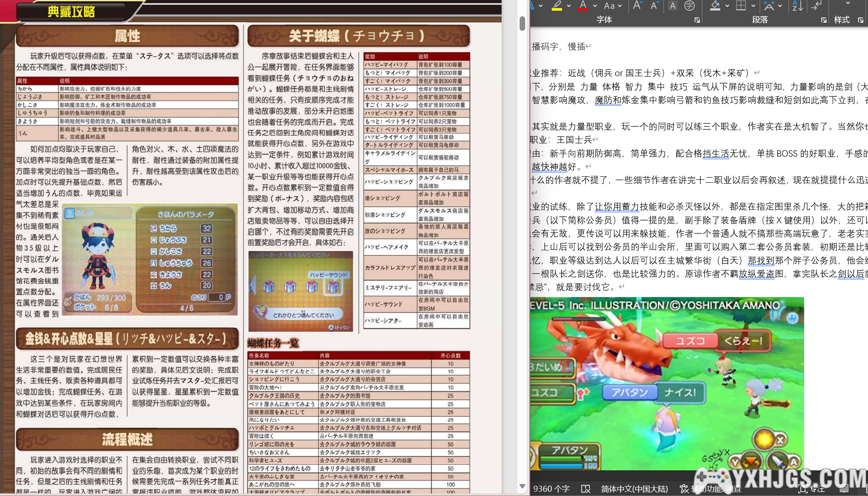Click the 9360 个字 word count
868x496 pixels.
551,489
